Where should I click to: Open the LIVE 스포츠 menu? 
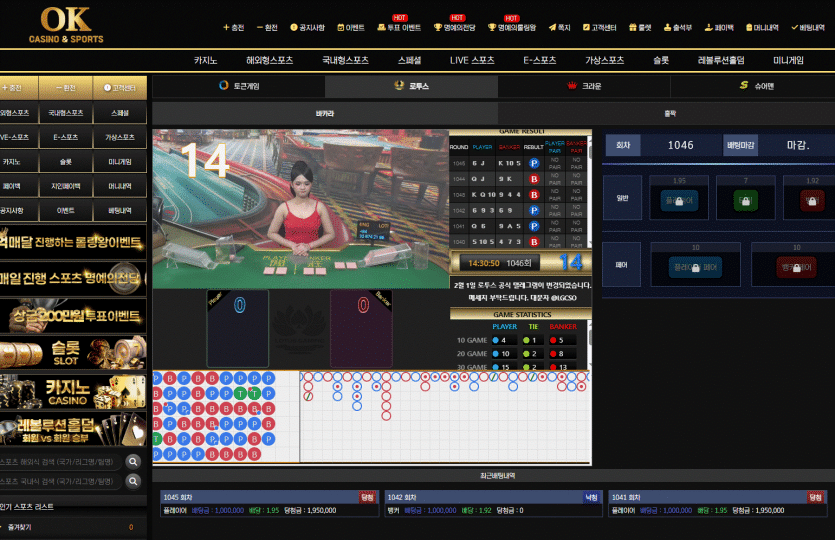pos(472,60)
